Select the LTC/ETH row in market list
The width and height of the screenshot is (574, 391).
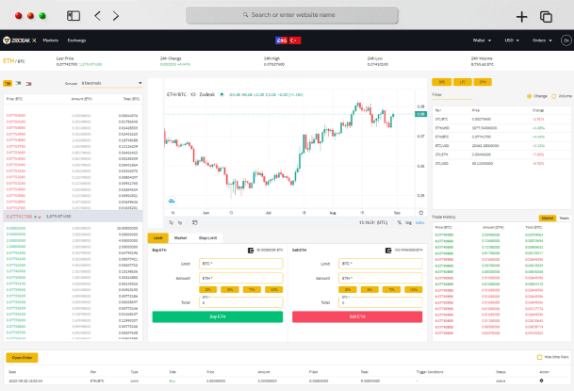tap(501, 154)
